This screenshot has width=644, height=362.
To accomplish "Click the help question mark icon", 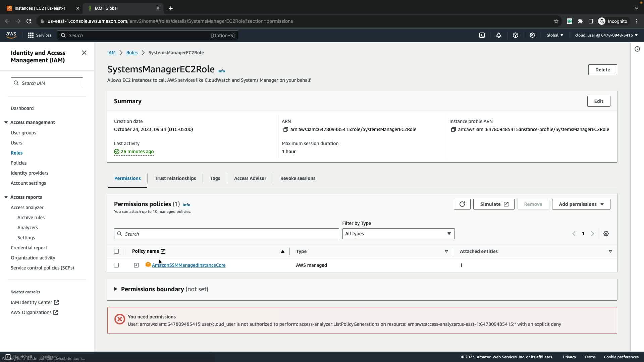I will click(516, 35).
